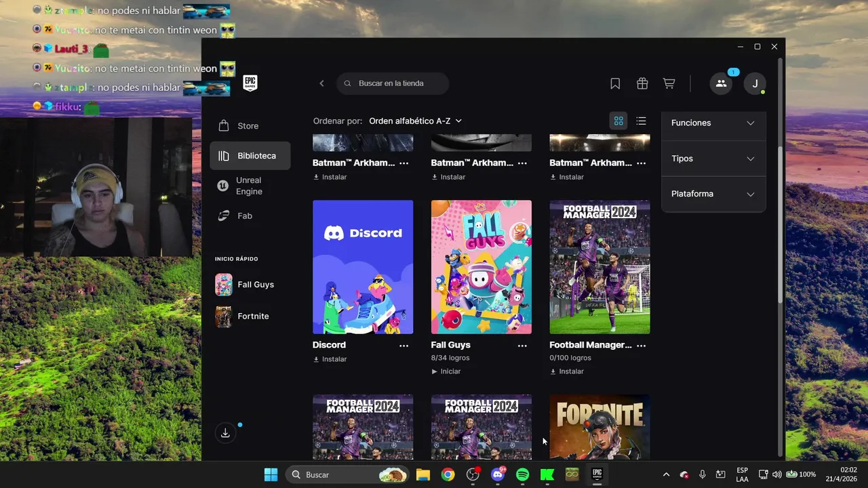Click the store search field
Viewport: 868px width, 488px height.
393,83
